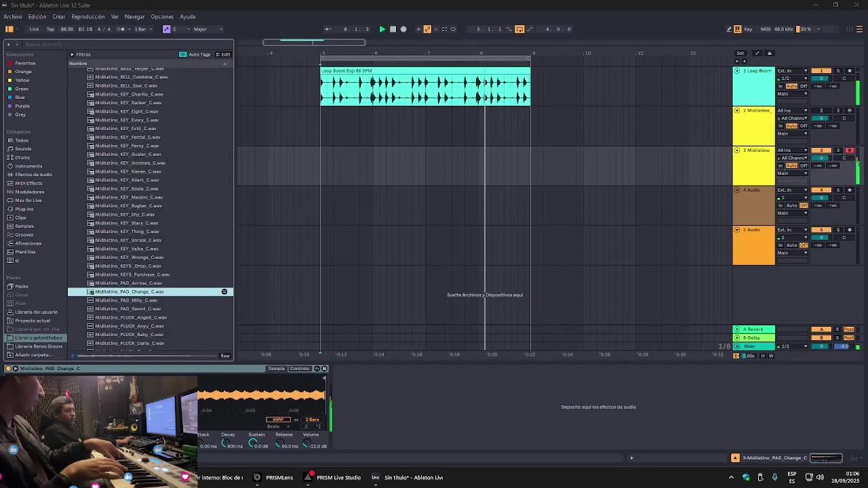Toggle Auto Tags in browser
Viewport: 868px width, 488px height.
[195, 54]
